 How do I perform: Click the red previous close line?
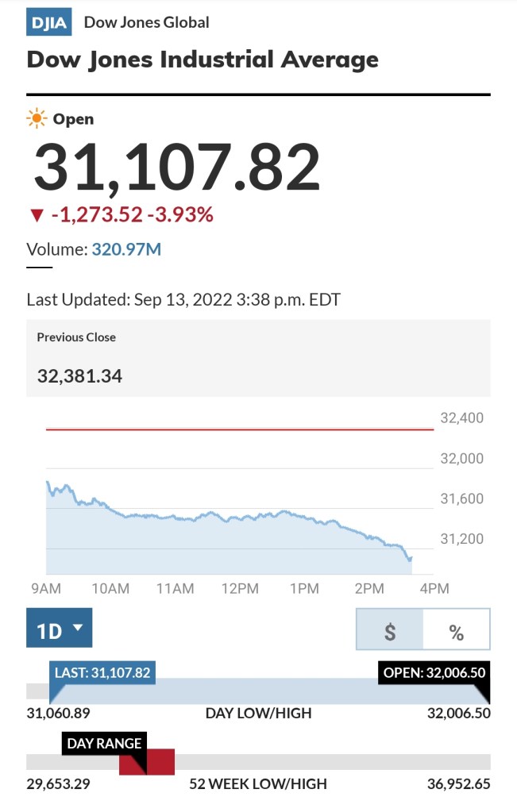click(240, 429)
